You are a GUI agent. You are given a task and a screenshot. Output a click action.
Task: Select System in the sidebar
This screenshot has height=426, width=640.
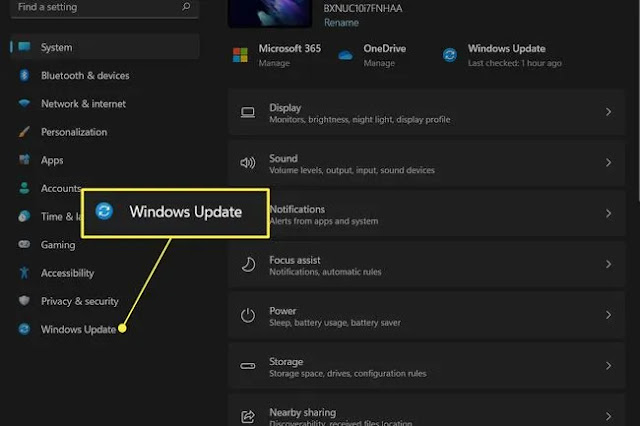pyautogui.click(x=105, y=47)
